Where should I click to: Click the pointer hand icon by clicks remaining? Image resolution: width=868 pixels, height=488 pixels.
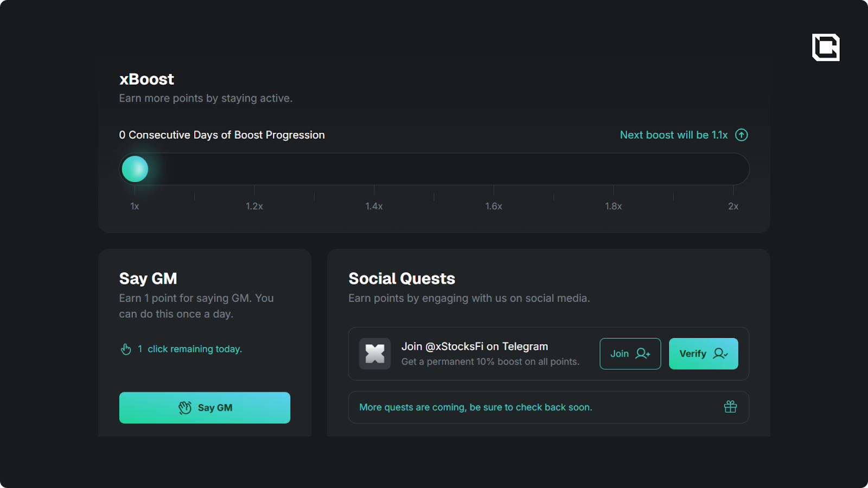126,349
